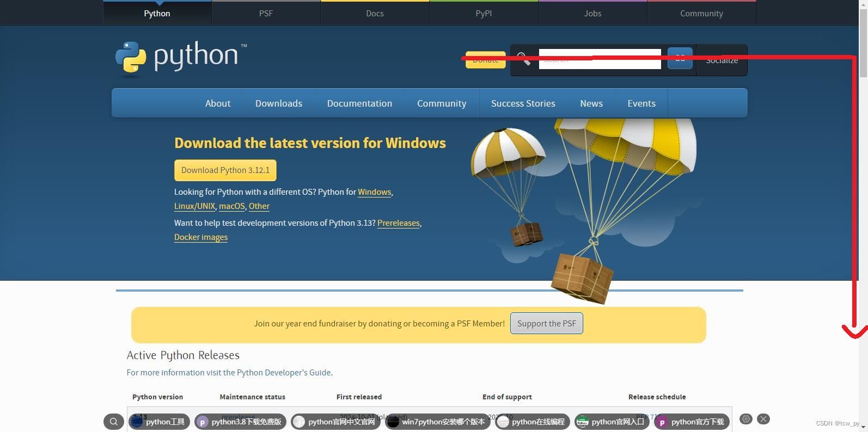Click the win7python安装哪个版本 suggestion chip
The height and width of the screenshot is (432, 868).
[437, 422]
